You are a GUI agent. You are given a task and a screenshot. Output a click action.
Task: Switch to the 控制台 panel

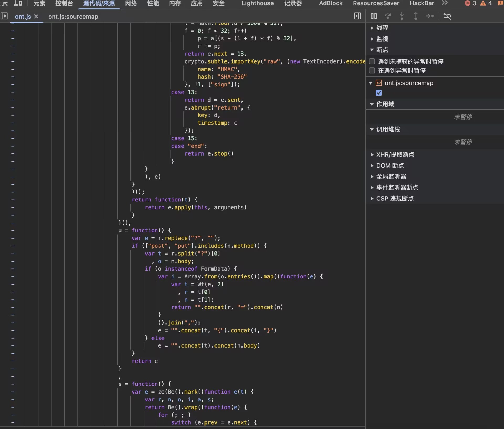(x=64, y=3)
